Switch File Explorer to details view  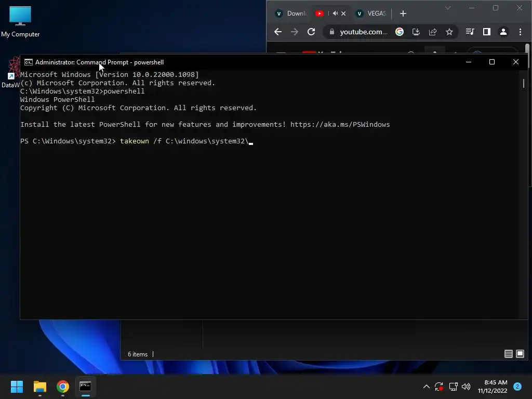tap(508, 354)
